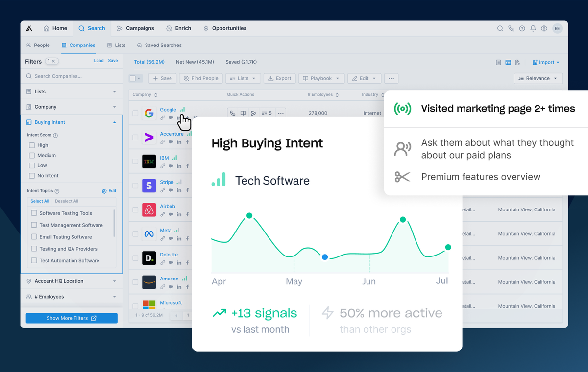Viewport: 588px width, 372px height.
Task: Click the Find People button
Action: [x=201, y=78]
